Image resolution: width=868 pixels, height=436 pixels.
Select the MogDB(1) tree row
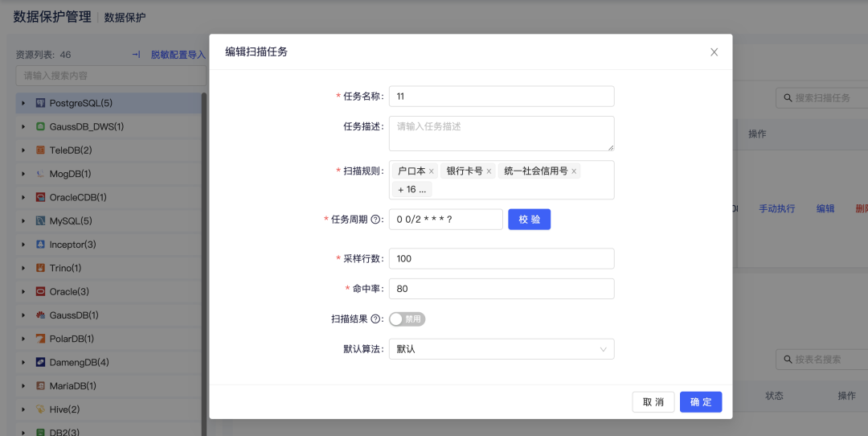coord(108,174)
